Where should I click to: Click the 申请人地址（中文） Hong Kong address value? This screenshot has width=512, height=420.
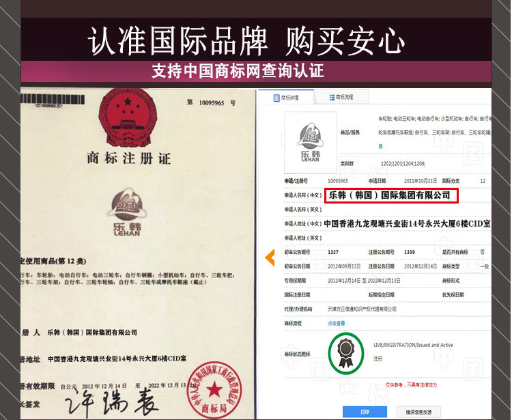coord(407,224)
